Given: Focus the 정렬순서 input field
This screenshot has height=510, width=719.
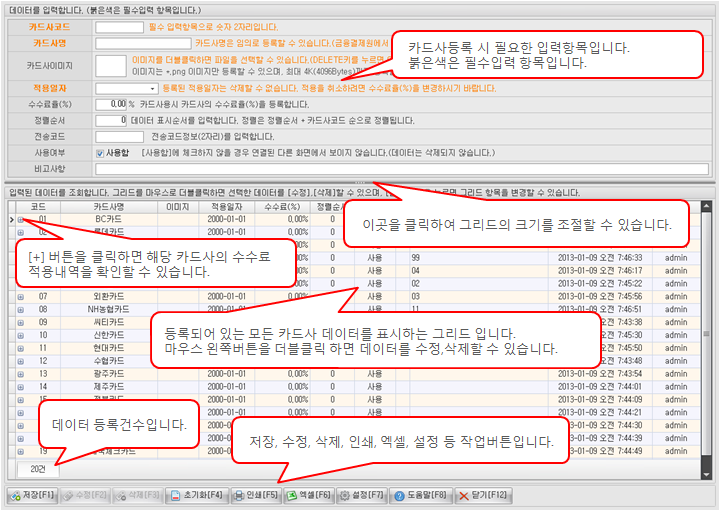Looking at the screenshot, I should (x=111, y=121).
